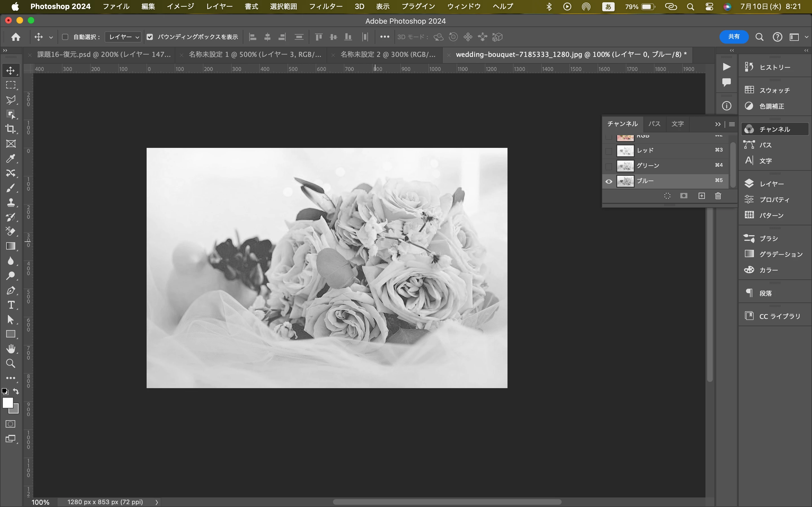Select the Zoom tool in toolbar
This screenshot has height=507, width=812.
point(10,363)
